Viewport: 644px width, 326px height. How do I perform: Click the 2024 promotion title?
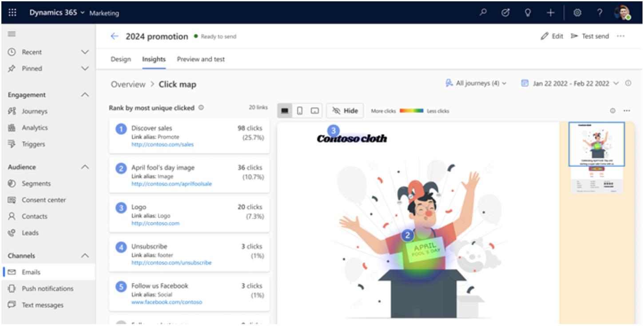point(157,36)
